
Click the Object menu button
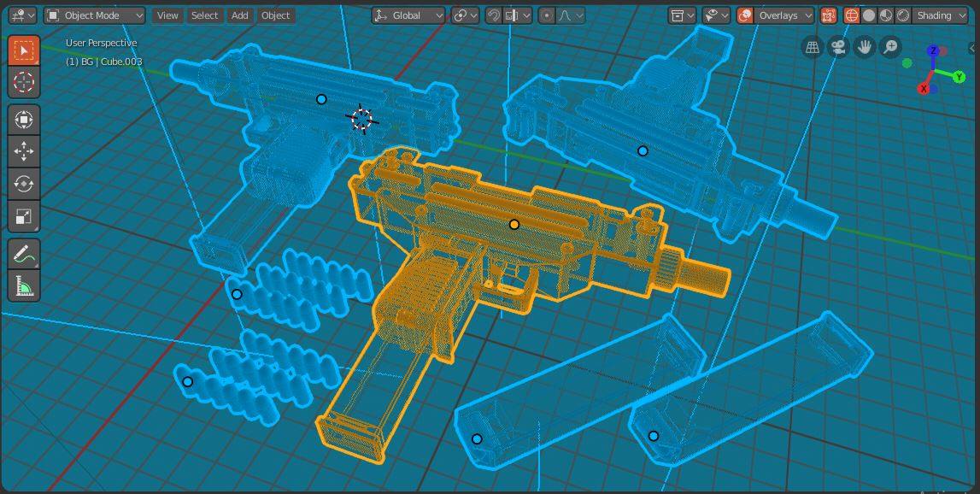[x=276, y=15]
